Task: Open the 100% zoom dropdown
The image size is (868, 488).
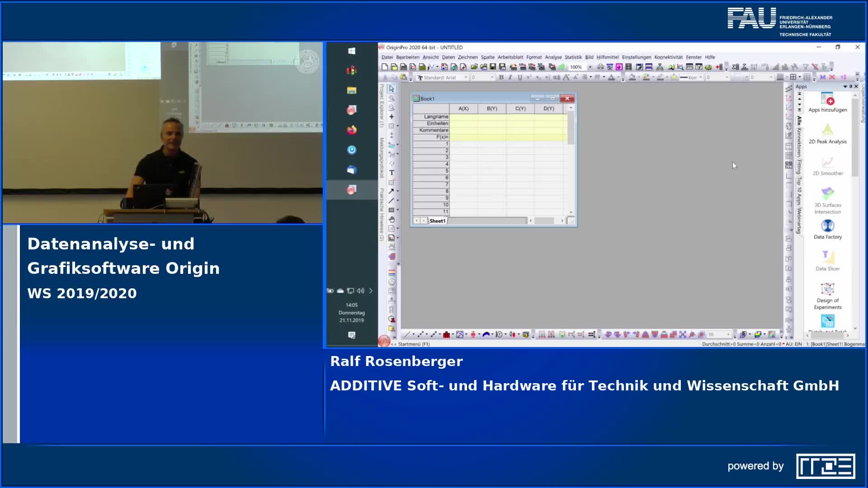Action: (590, 67)
